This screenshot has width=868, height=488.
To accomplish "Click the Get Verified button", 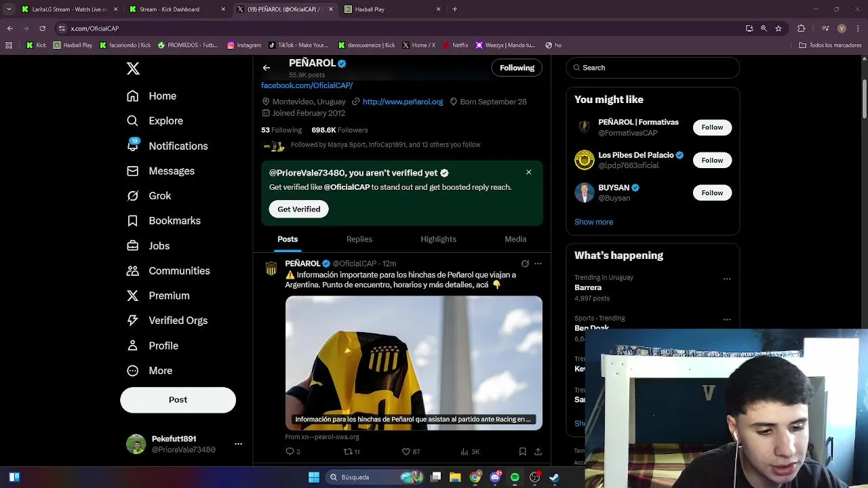I will point(298,209).
